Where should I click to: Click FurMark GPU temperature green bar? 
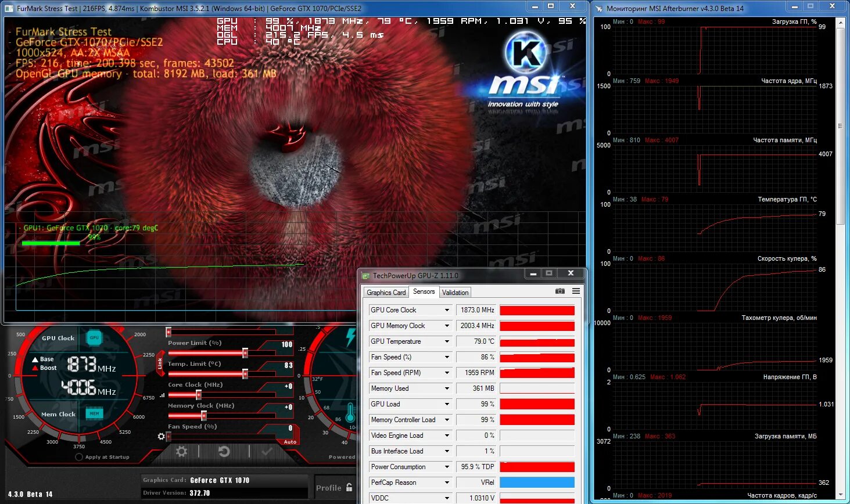point(51,243)
